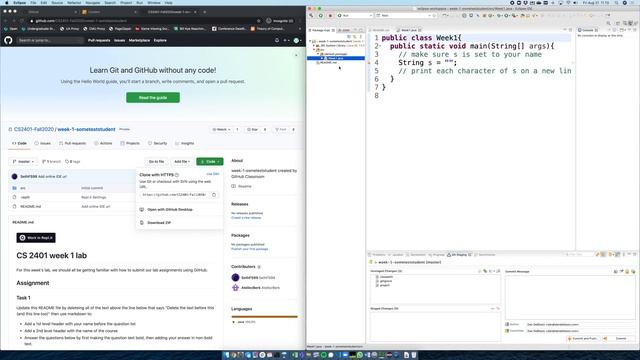Click the GitHub Octocat logo in the browser
This screenshot has width=640, height=360.
pyautogui.click(x=8, y=40)
